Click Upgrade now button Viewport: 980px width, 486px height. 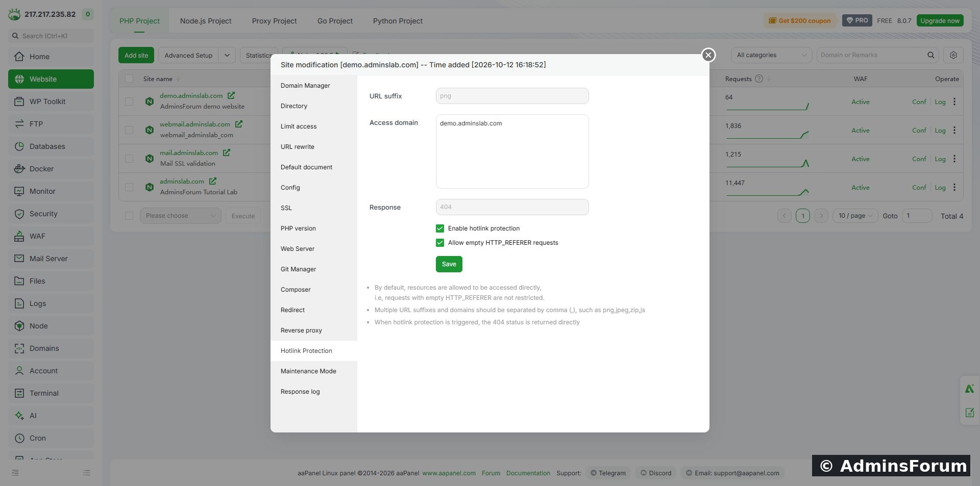click(940, 21)
